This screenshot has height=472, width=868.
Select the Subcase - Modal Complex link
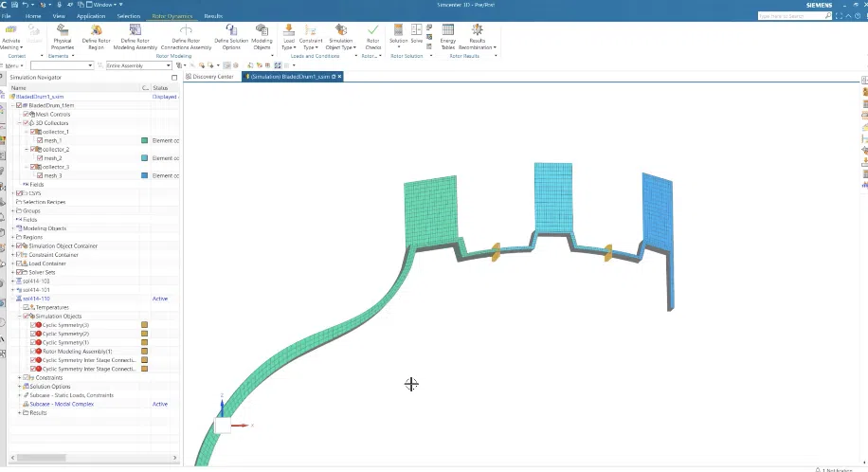62,404
